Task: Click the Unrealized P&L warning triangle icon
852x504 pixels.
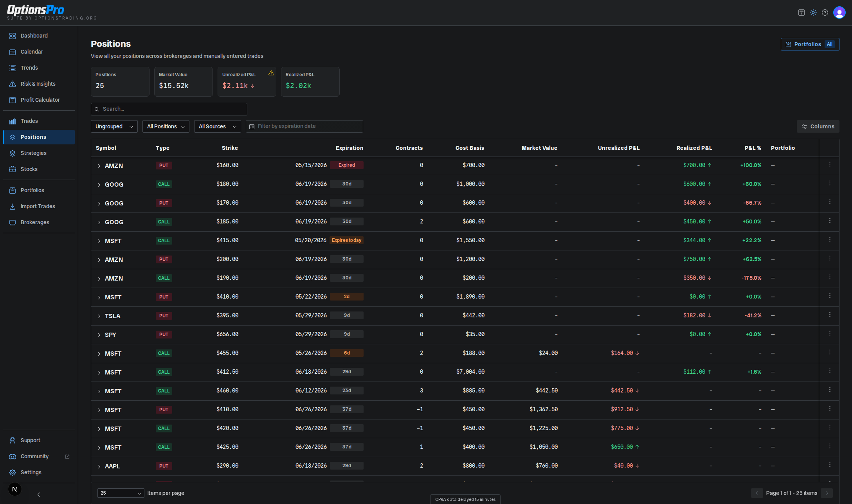Action: pos(271,73)
